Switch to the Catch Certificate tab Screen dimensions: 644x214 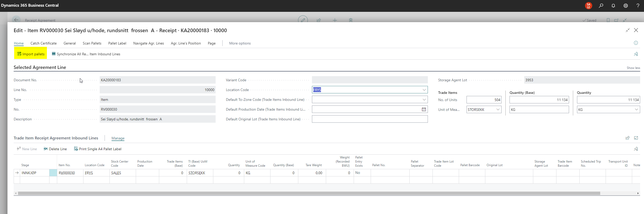[x=44, y=43]
